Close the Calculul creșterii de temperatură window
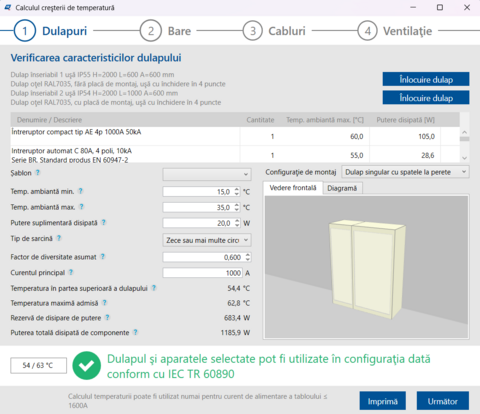This screenshot has width=480, height=414. tap(467, 7)
